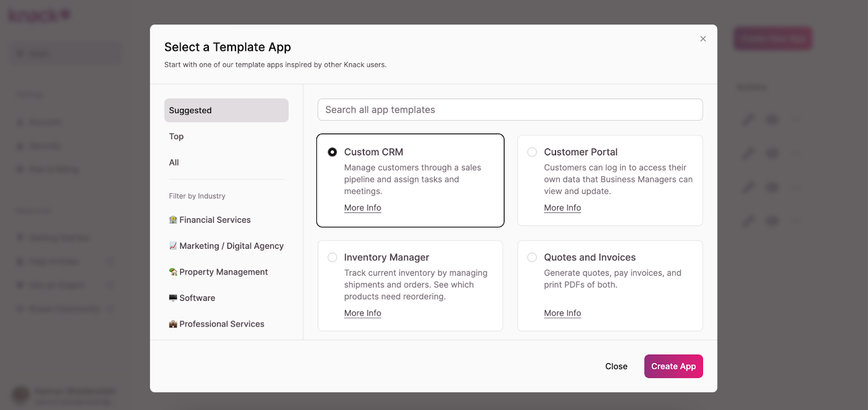
Task: Close dialog with the X icon
Action: point(703,39)
